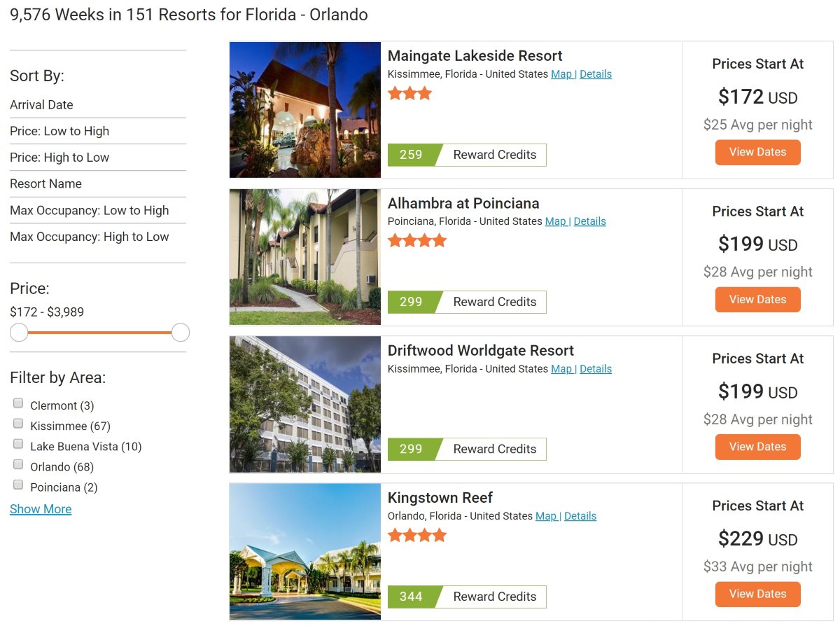
Task: Open the Map link for Alhambra at Poinciana
Action: point(556,221)
